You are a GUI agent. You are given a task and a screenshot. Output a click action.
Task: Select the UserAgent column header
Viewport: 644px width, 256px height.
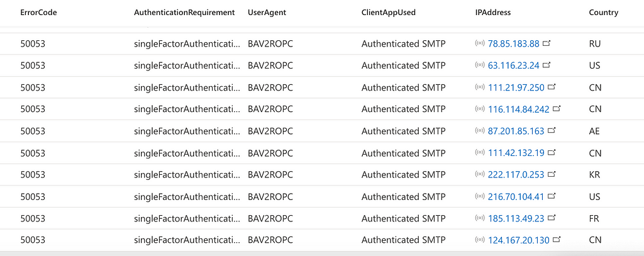click(267, 13)
